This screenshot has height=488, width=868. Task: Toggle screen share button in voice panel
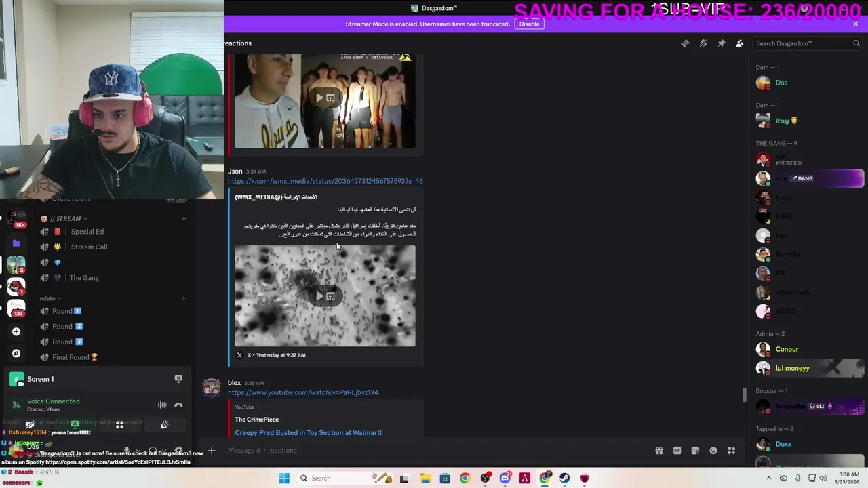75,425
